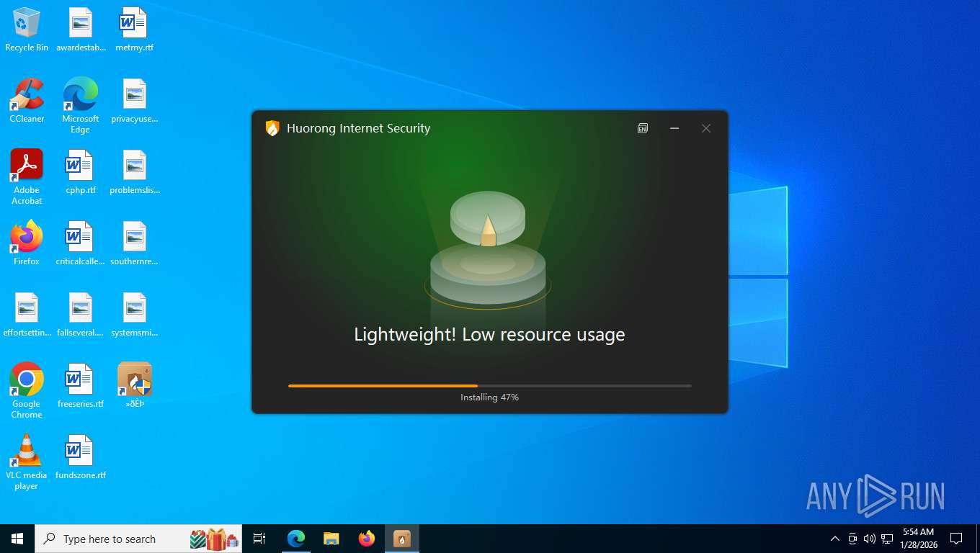Select the Microsoft Edge desktop shortcut

tap(81, 106)
